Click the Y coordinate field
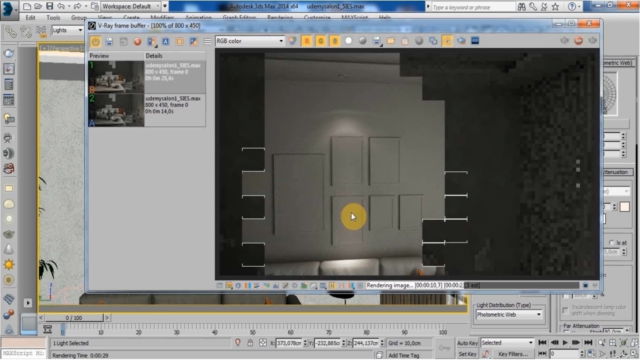Image resolution: width=640 pixels, height=360 pixels. (x=328, y=343)
